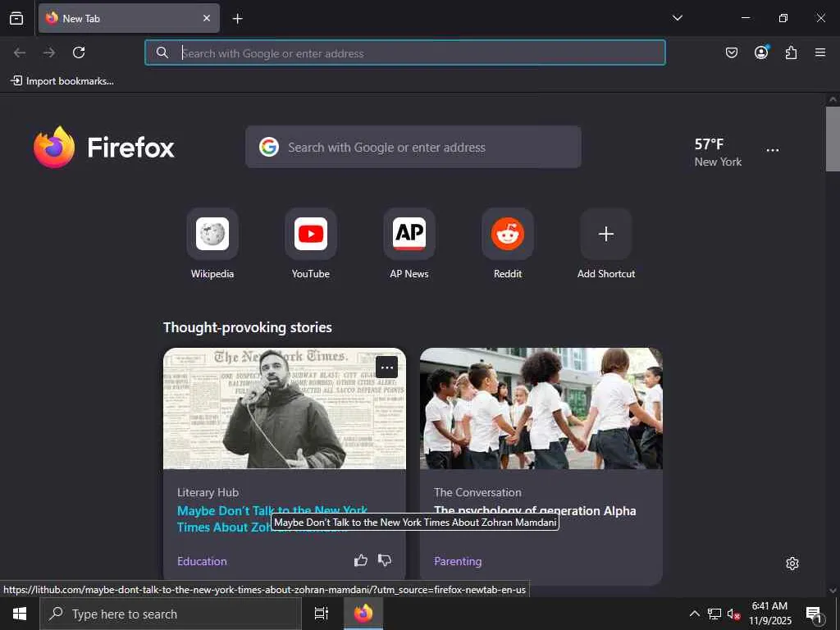
Task: Click the address bar search field
Action: coord(405,52)
